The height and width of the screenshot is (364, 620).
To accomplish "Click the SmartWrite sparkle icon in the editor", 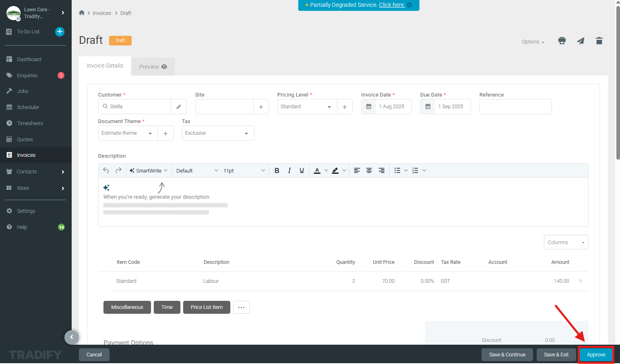I will pos(106,187).
